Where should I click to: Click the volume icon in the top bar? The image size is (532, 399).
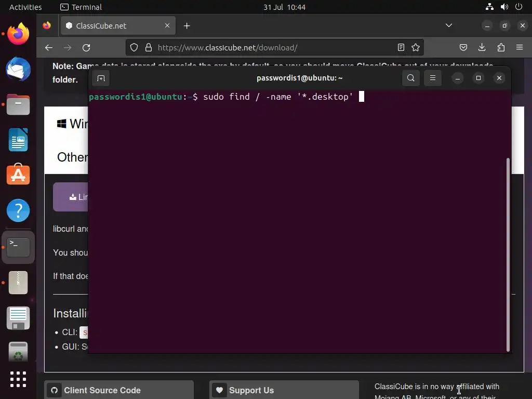504,7
